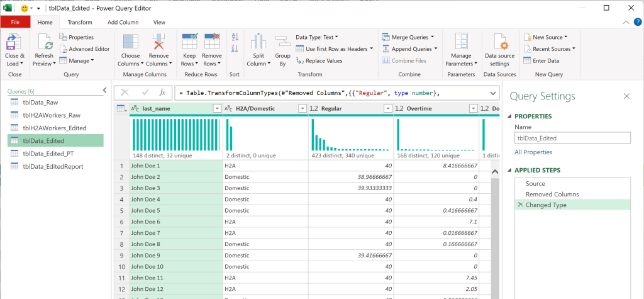Open the table menu icon at grid corner
This screenshot has height=299, width=644.
click(x=121, y=108)
